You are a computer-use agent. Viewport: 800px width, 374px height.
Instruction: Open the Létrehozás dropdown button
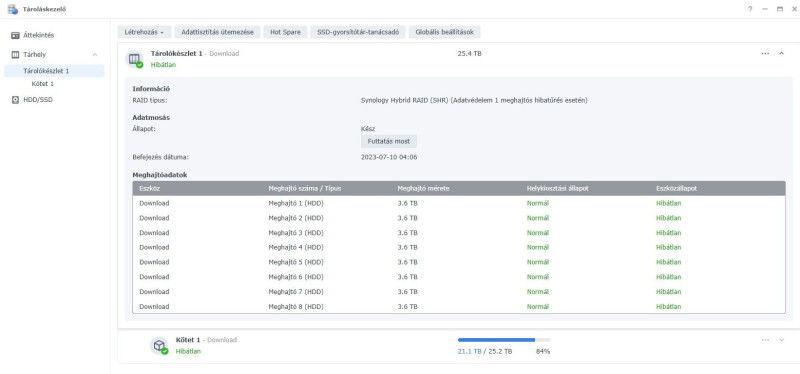[144, 32]
